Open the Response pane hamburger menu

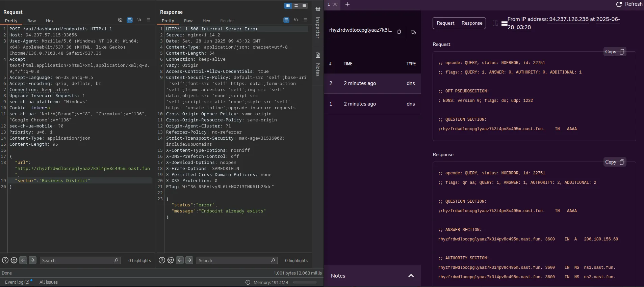click(x=305, y=20)
